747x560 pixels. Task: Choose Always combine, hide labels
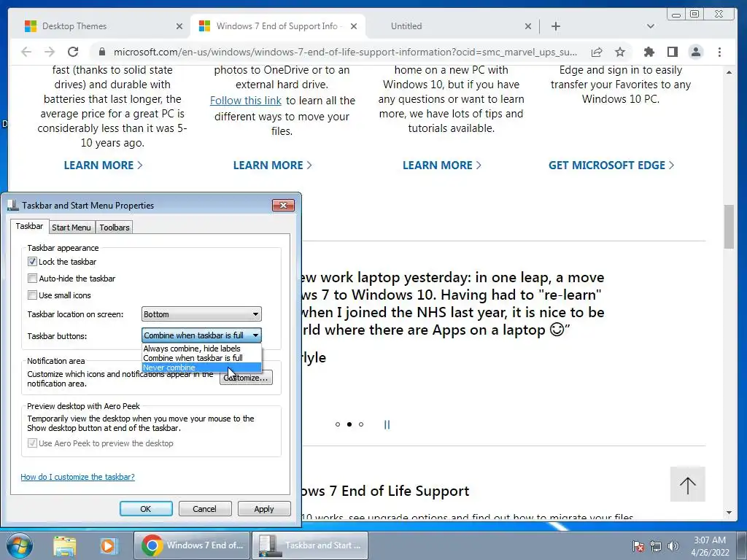click(x=201, y=349)
